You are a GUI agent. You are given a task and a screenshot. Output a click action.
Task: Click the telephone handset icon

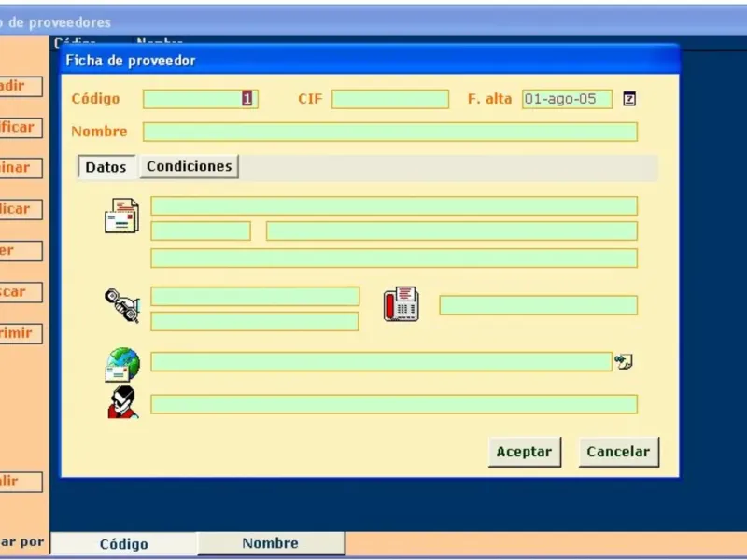point(122,305)
